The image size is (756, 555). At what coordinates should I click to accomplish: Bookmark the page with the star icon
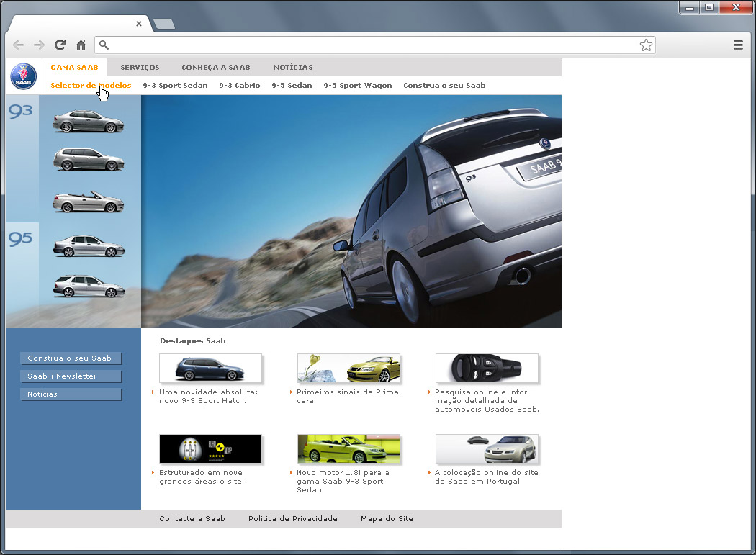(x=646, y=44)
